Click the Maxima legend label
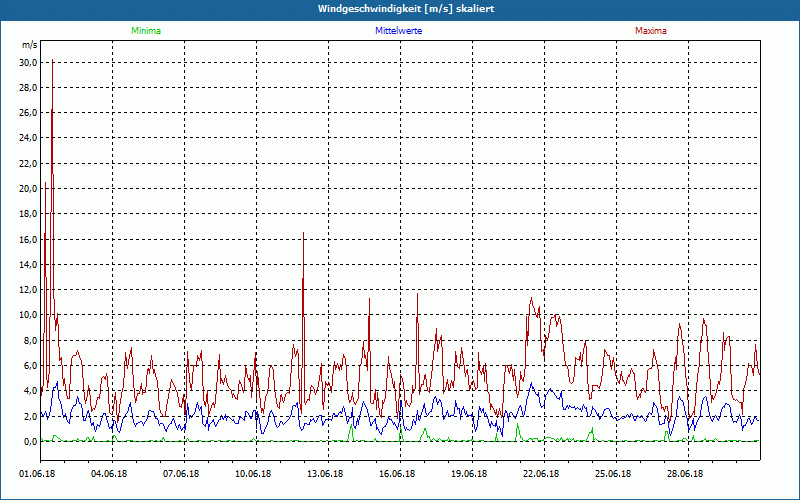800x500 pixels. point(651,31)
